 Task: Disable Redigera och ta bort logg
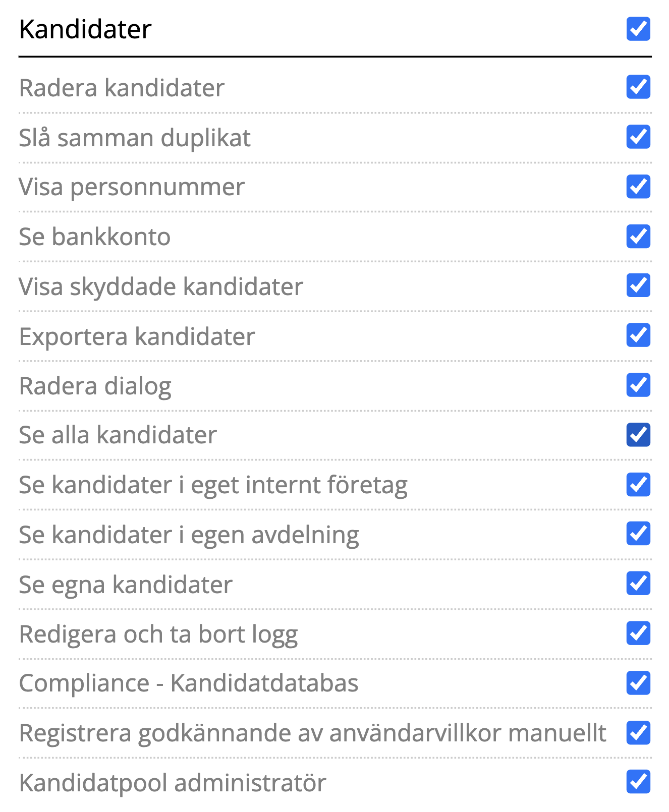[x=638, y=633]
